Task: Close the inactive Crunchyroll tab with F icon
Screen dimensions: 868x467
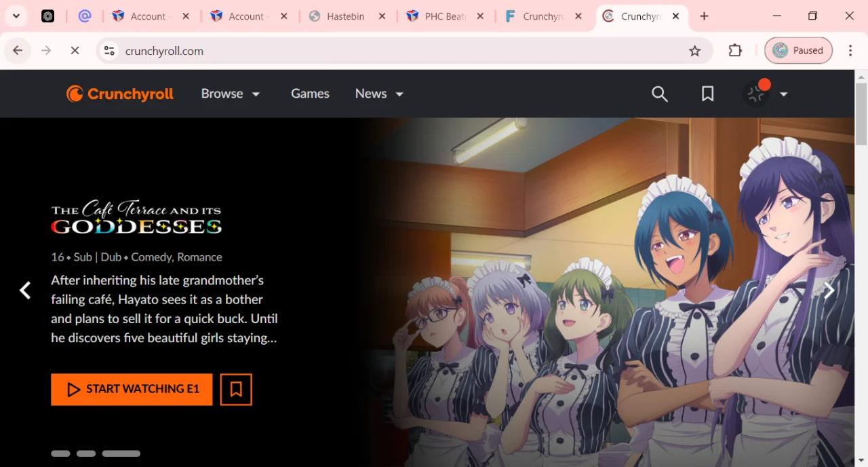Action: [x=578, y=16]
